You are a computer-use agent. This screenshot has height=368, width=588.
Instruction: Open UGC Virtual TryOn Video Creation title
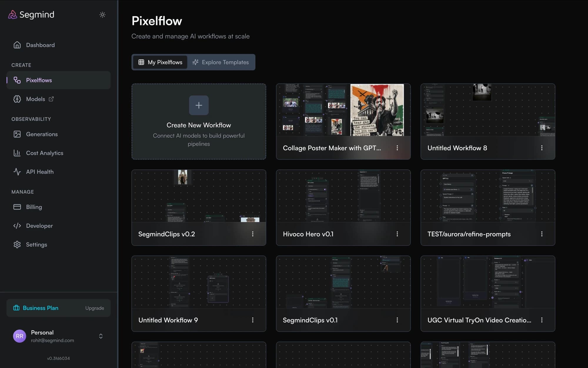[x=479, y=320]
